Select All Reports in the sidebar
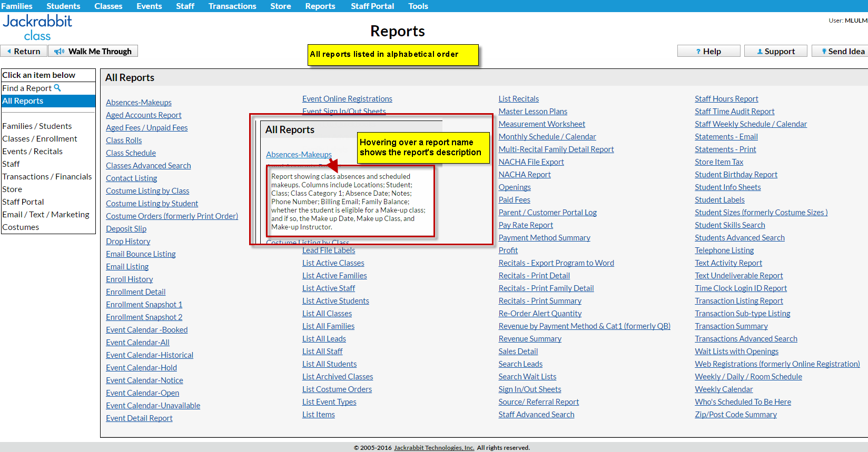 [x=48, y=101]
